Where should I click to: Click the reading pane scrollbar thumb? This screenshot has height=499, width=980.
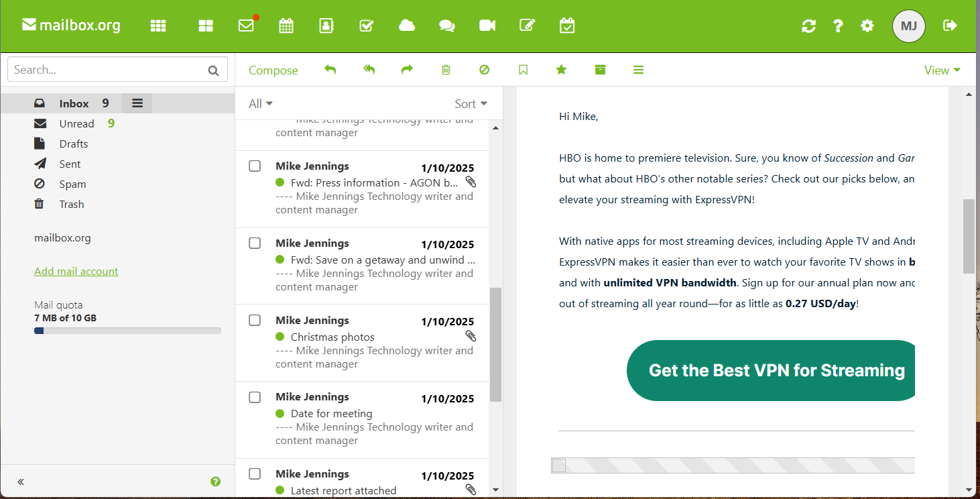(969, 236)
